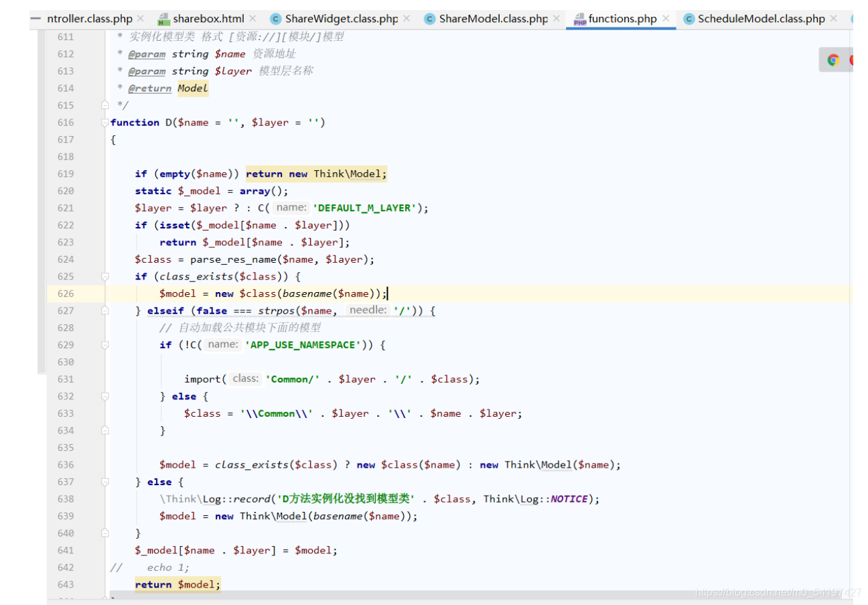
Task: Switch to the ScheduleModel.class.php tab
Action: [762, 19]
